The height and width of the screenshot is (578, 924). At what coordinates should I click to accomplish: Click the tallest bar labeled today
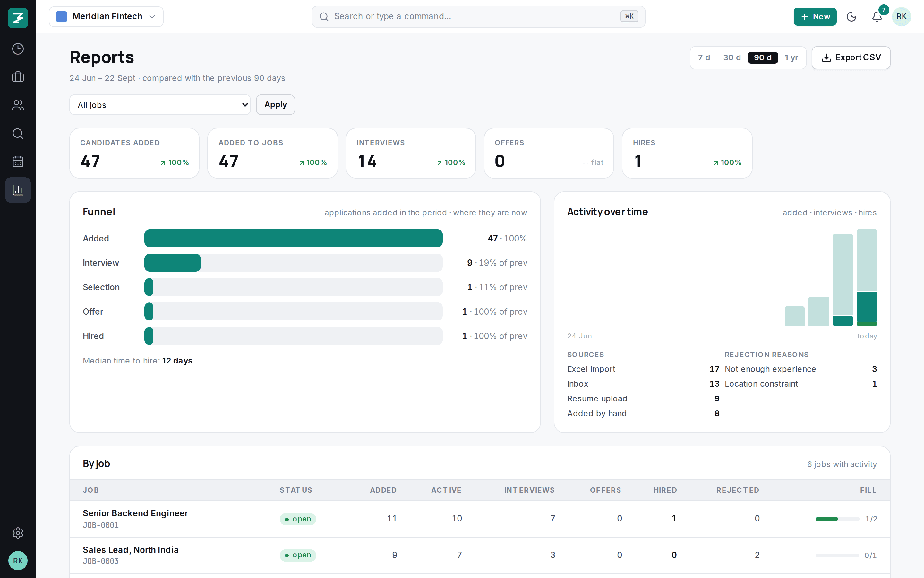tap(867, 277)
